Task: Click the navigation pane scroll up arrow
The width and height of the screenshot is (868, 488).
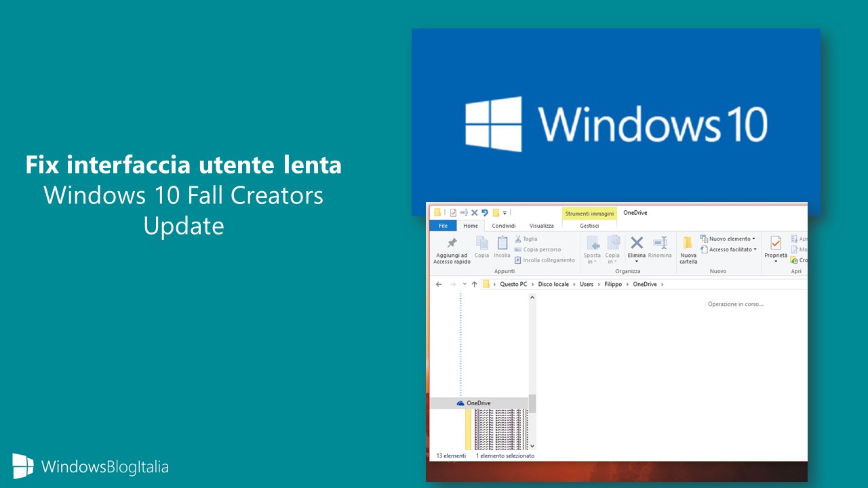Action: coord(532,298)
